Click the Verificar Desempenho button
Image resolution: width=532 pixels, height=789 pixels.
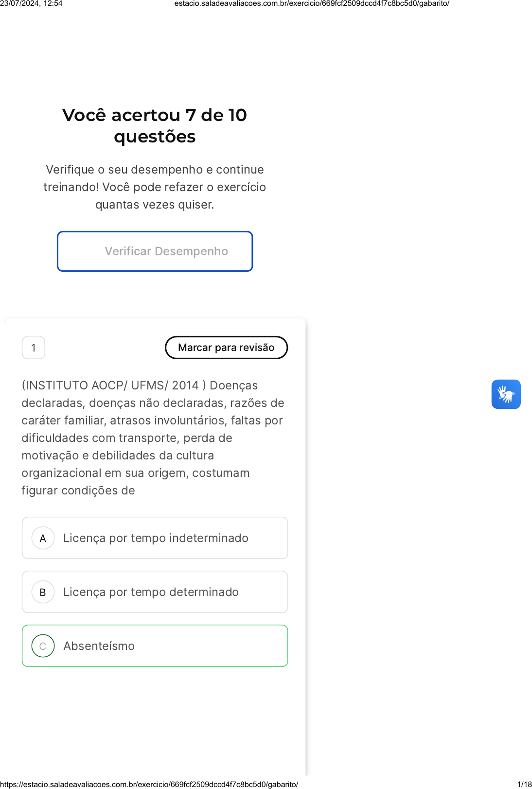(x=155, y=251)
